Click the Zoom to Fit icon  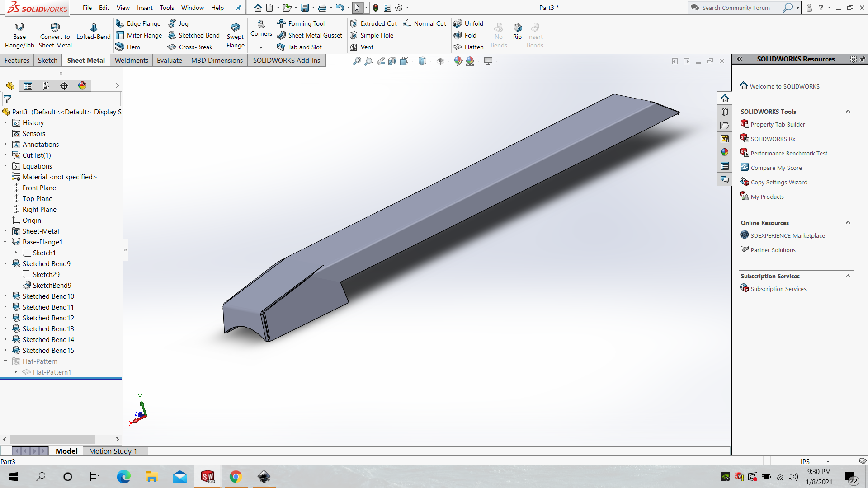pyautogui.click(x=357, y=61)
